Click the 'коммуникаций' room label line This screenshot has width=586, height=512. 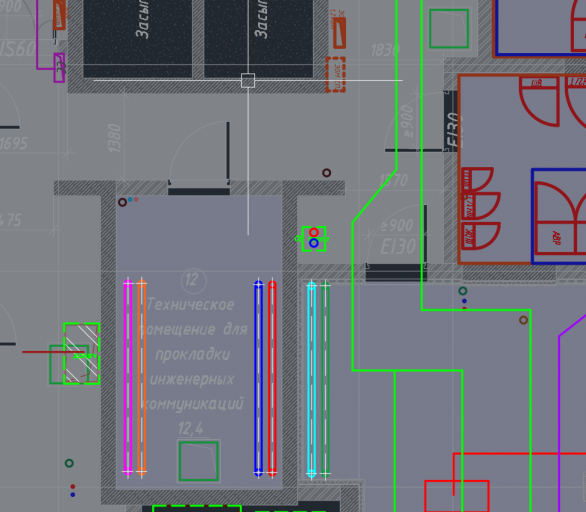194,404
